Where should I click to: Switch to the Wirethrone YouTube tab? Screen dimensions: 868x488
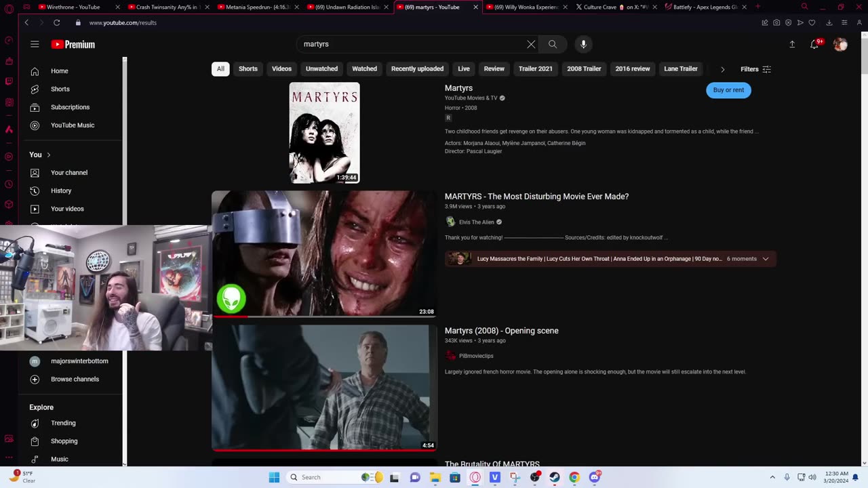(73, 7)
